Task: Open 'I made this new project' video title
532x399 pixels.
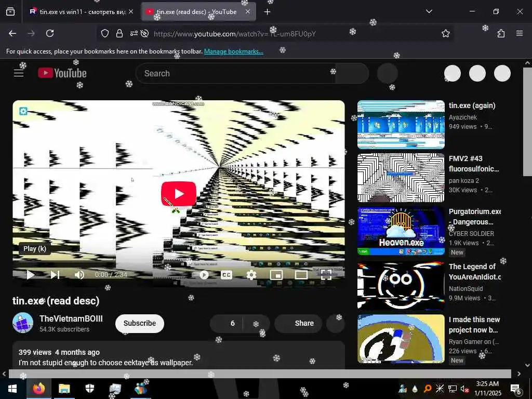Action: 474,325
